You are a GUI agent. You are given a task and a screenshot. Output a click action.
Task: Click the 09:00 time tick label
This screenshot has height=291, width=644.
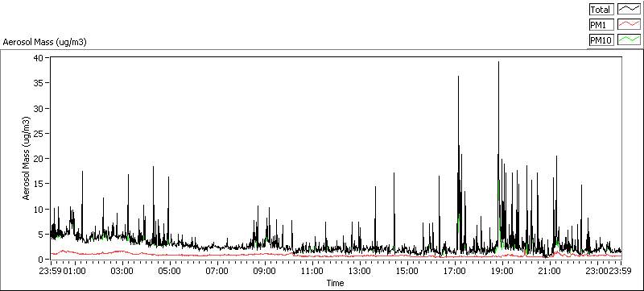(x=265, y=271)
